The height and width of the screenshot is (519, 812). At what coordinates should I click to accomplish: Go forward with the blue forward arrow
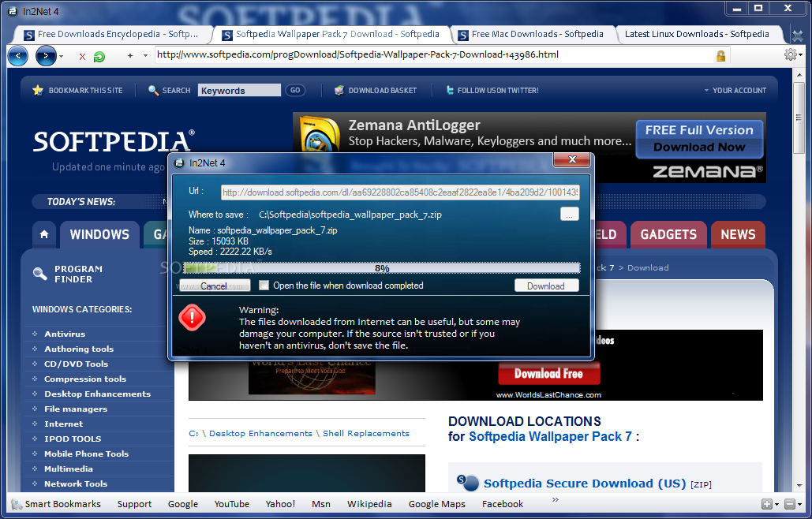tap(46, 56)
